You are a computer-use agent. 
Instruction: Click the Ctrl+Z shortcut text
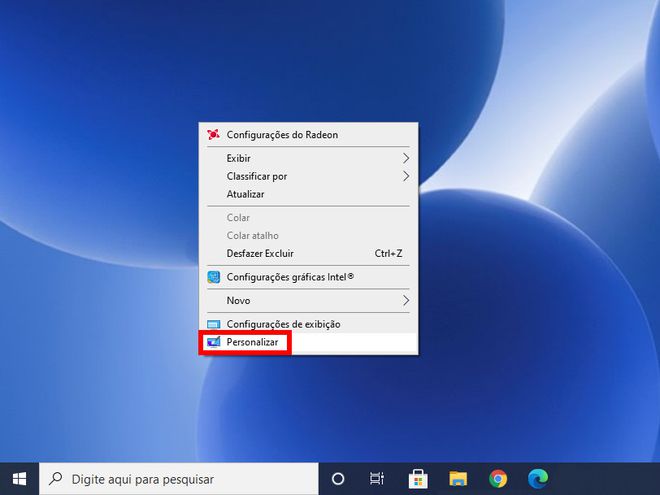[x=389, y=253]
